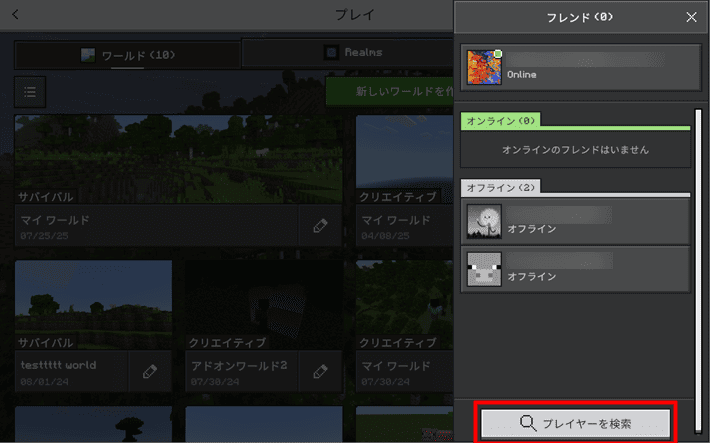Click the sheep-face avatar of the offline friend

click(484, 269)
